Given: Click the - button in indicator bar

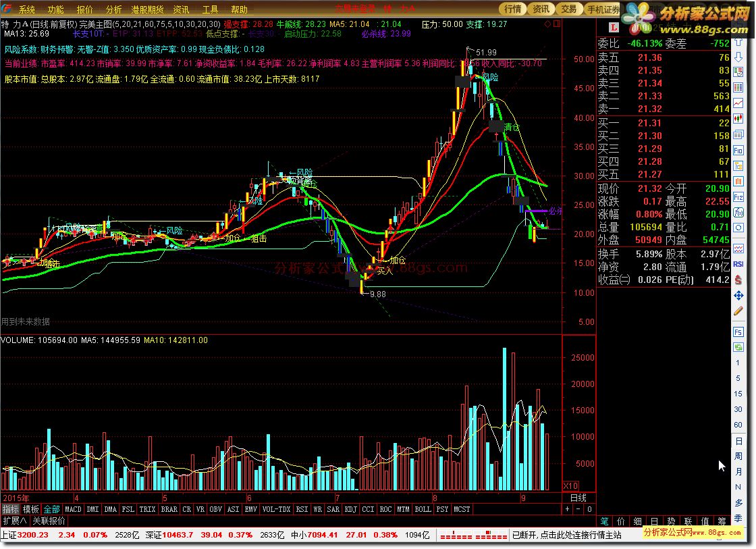Looking at the screenshot, I should click(x=578, y=509).
